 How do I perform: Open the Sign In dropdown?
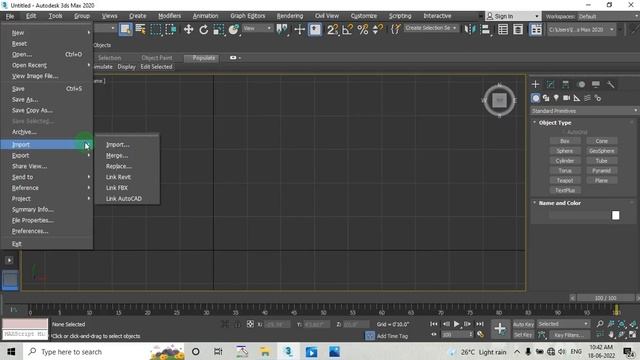pyautogui.click(x=513, y=16)
